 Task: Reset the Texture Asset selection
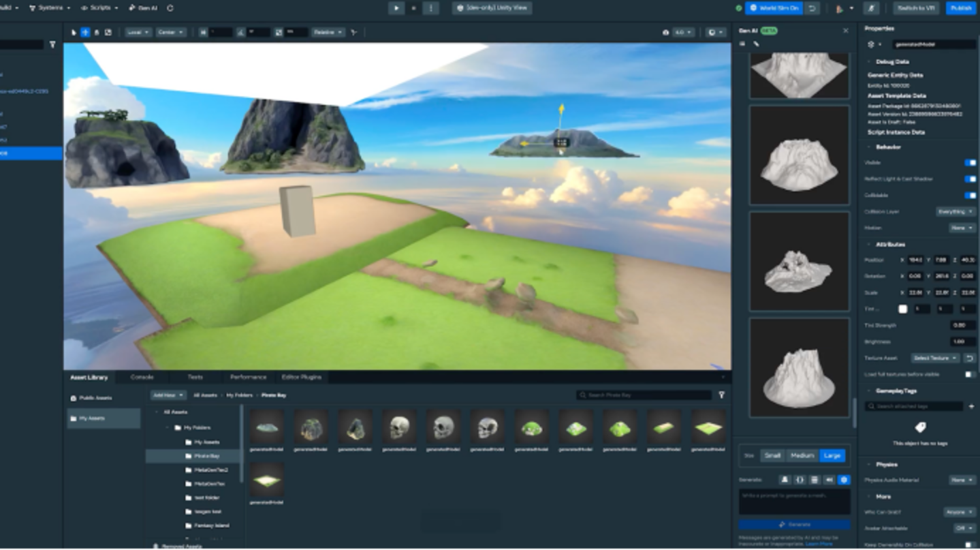point(969,358)
